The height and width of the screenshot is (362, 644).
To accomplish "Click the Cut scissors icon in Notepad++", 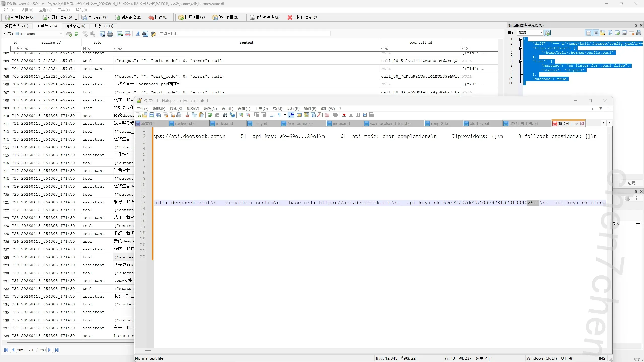I will tap(187, 115).
